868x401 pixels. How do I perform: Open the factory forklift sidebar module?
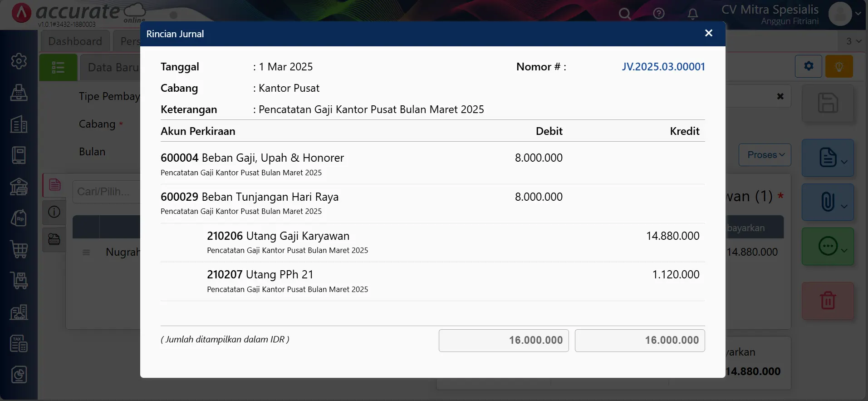tap(19, 312)
